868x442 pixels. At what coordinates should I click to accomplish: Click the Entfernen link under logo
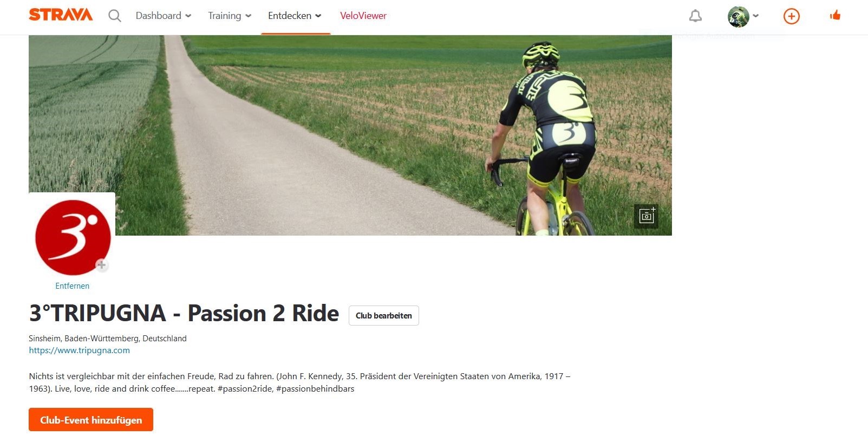(x=73, y=286)
